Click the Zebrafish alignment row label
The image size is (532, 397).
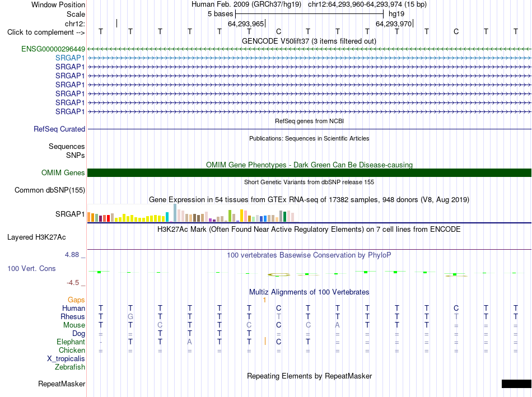70,367
